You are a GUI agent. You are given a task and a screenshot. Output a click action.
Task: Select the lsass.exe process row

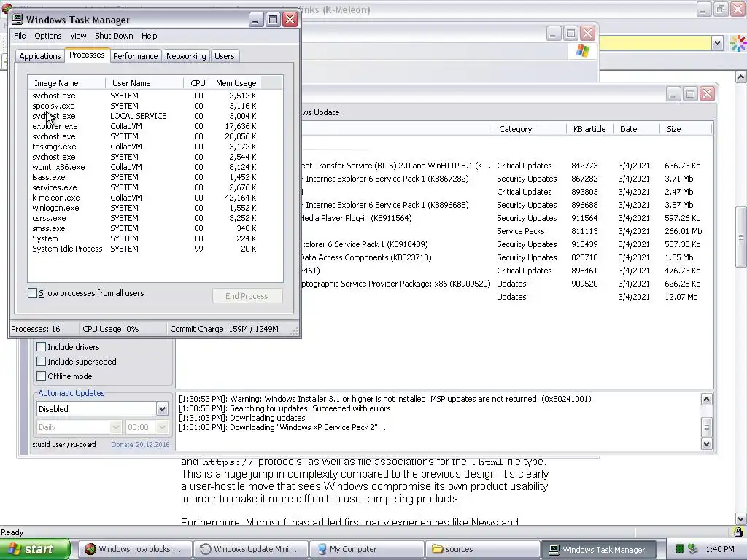[144, 177]
